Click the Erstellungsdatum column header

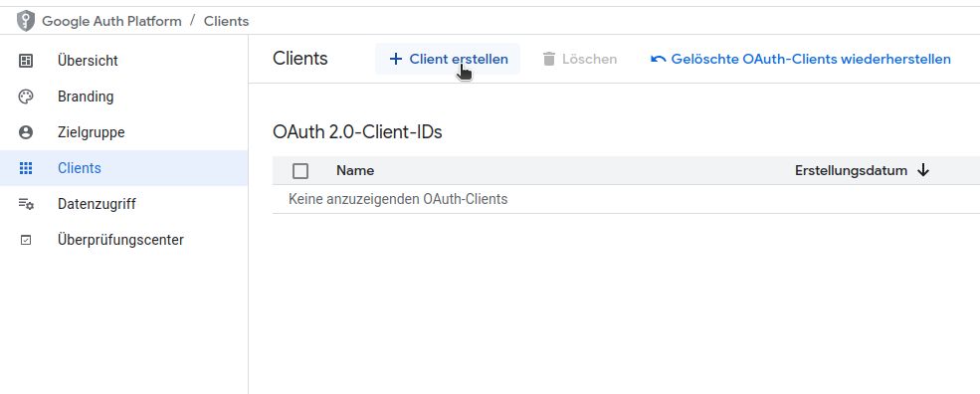click(x=851, y=171)
